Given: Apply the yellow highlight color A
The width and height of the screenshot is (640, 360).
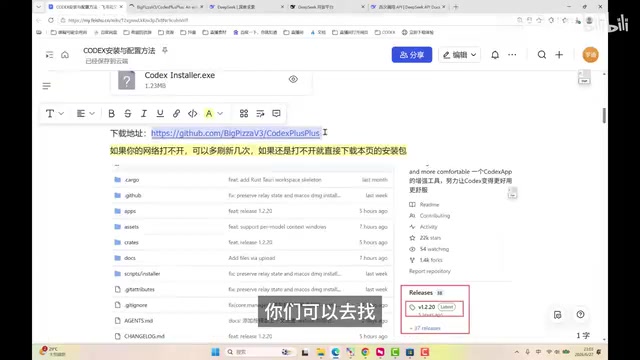Looking at the screenshot, I should pos(209,113).
